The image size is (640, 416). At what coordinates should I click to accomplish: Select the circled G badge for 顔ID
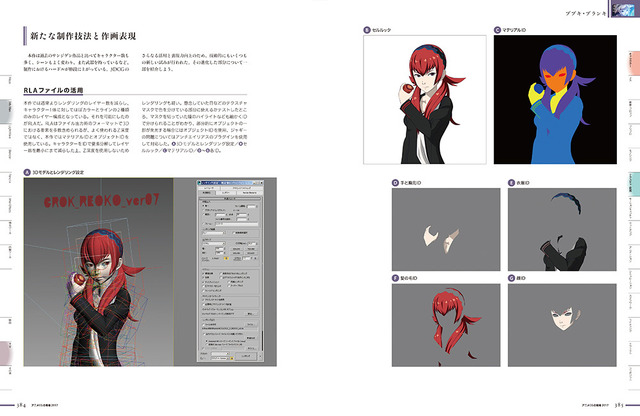point(509,276)
